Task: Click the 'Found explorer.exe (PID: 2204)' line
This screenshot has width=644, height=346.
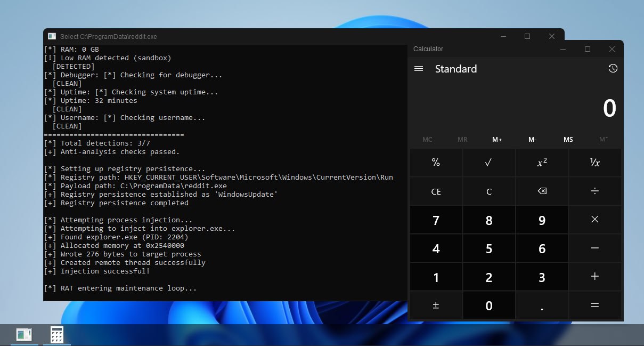Action: click(116, 237)
